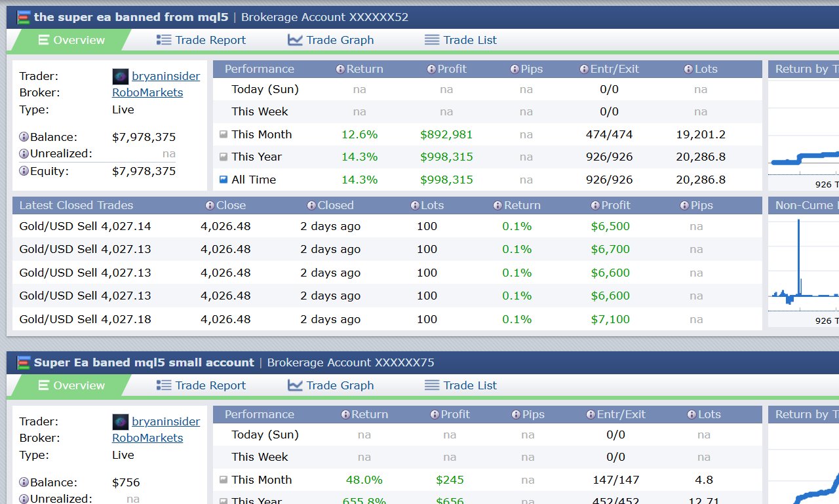
Task: Click the 'Gold/USD Sell 4,027.14' trade row
Action: point(387,227)
